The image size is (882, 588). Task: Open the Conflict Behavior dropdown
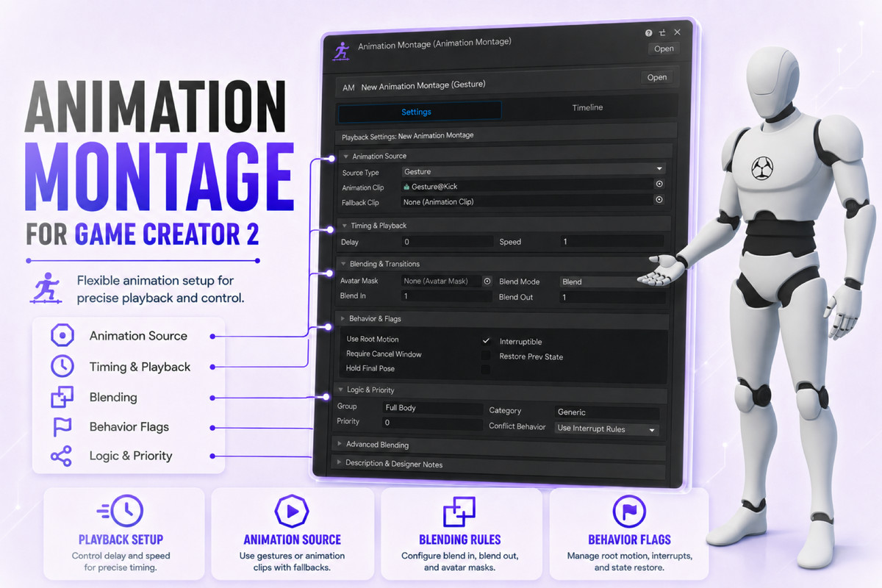pyautogui.click(x=606, y=429)
